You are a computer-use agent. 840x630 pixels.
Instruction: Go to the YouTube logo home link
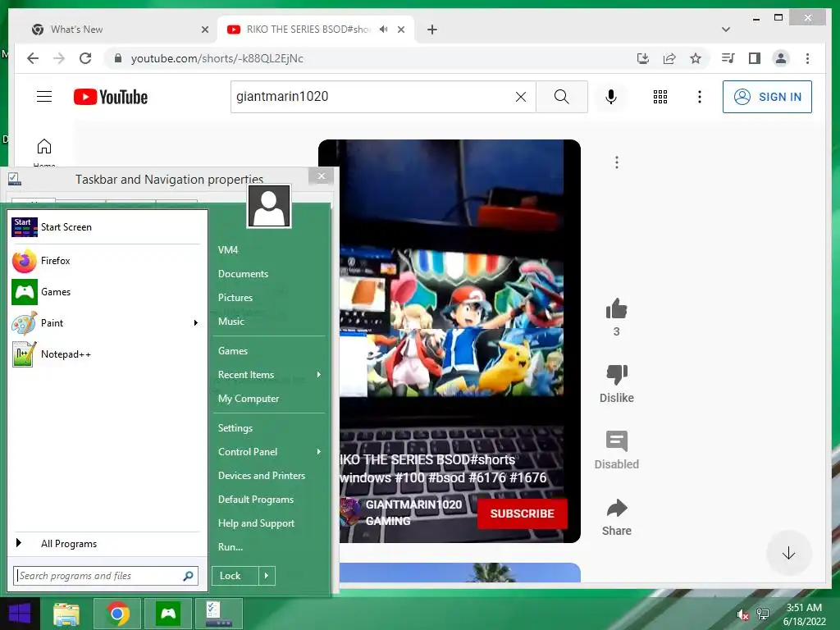pyautogui.click(x=111, y=97)
